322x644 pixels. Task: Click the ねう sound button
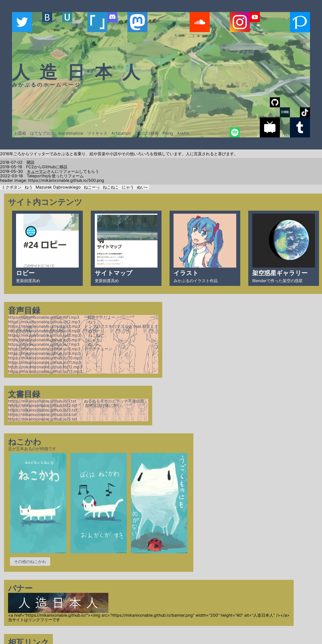(x=28, y=187)
